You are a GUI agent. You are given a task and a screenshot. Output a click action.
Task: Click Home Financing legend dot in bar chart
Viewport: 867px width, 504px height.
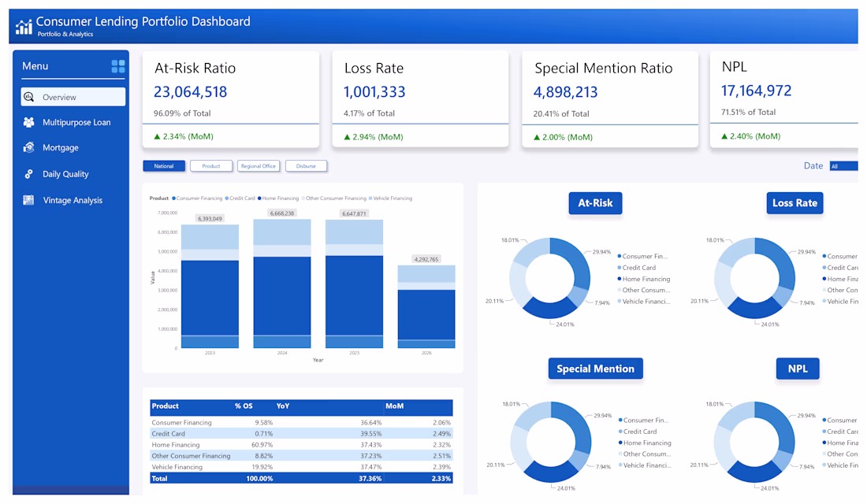[259, 198]
